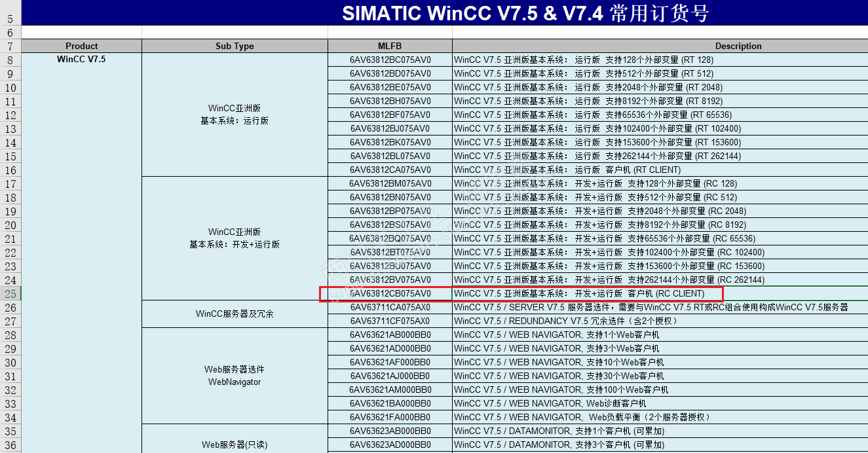Click MLFB cell 6AV63812BT075AV0
Image resolution: width=868 pixels, height=453 pixels.
(390, 252)
